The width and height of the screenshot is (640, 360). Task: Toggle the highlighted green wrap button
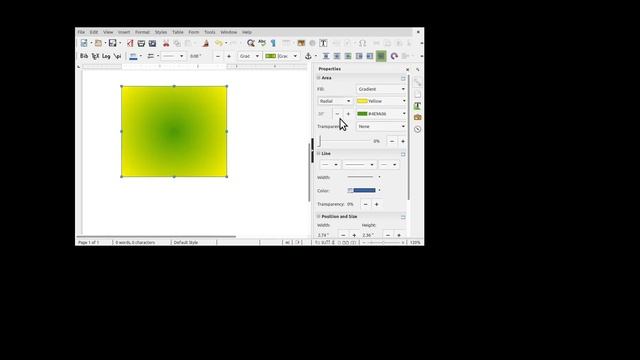[x=381, y=56]
